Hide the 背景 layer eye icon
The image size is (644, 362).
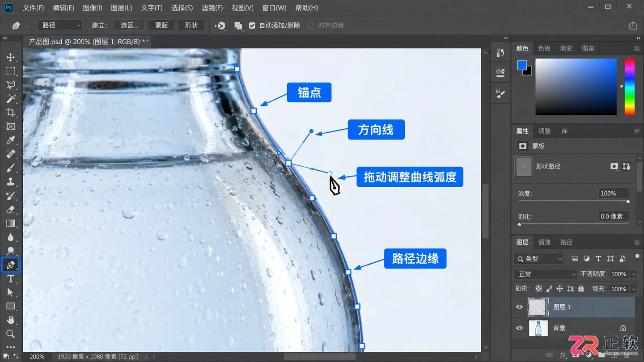point(519,328)
